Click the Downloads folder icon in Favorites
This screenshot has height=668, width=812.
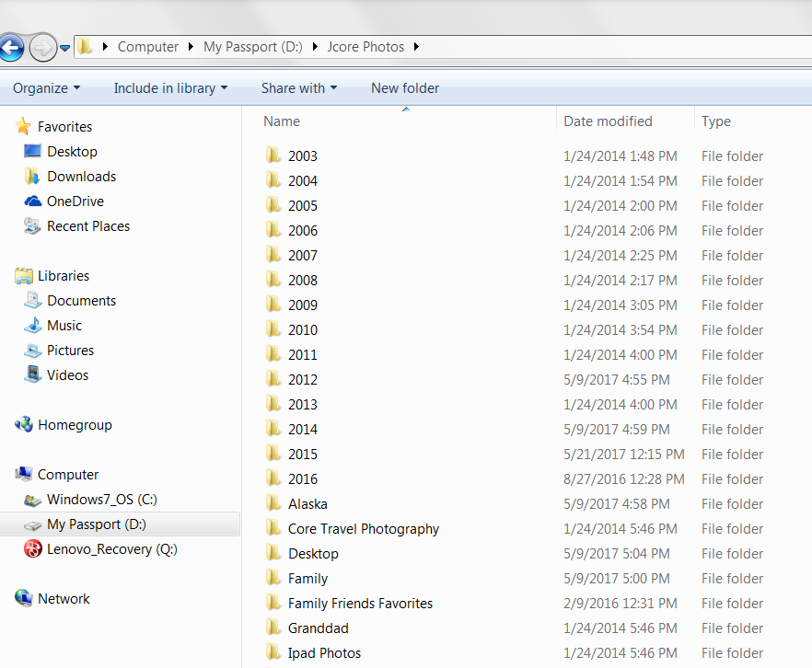[32, 177]
